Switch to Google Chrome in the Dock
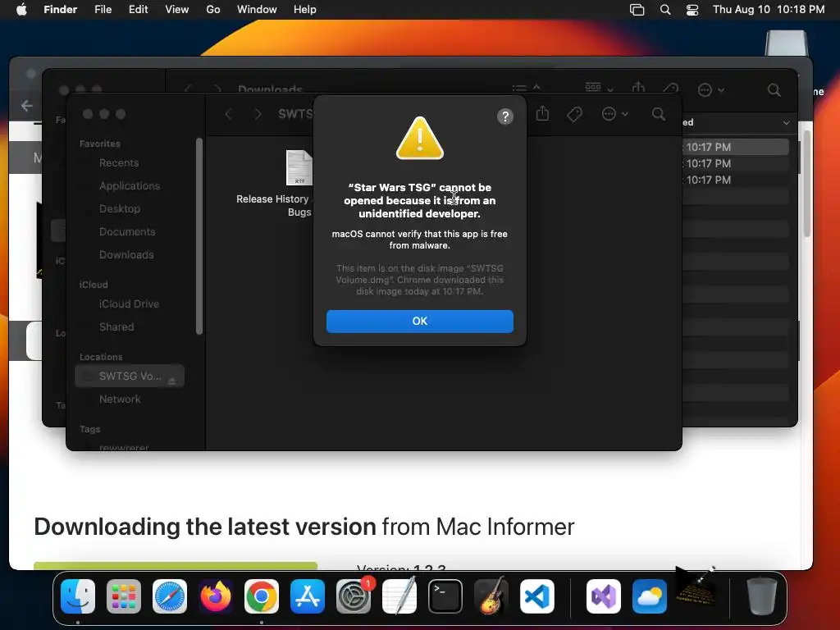This screenshot has height=630, width=840. [262, 596]
